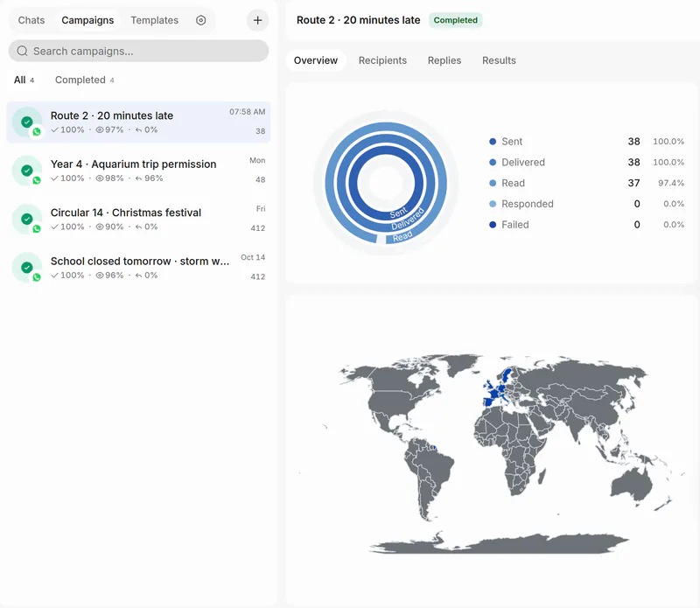Select the Recipients tab

click(382, 60)
